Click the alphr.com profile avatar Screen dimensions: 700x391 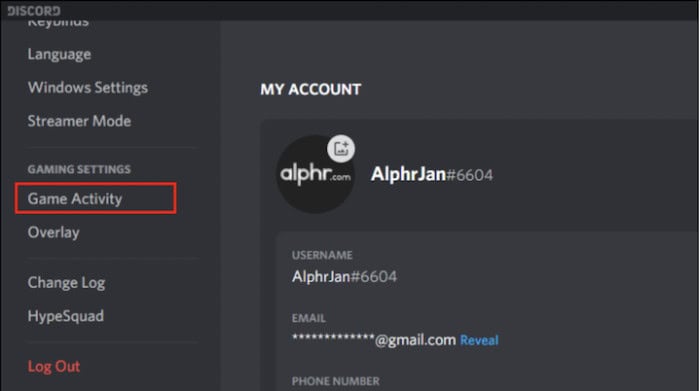pos(315,175)
